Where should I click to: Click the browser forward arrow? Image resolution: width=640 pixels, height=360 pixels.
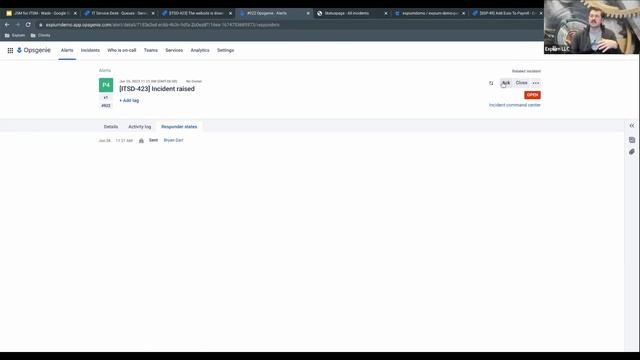[x=18, y=25]
